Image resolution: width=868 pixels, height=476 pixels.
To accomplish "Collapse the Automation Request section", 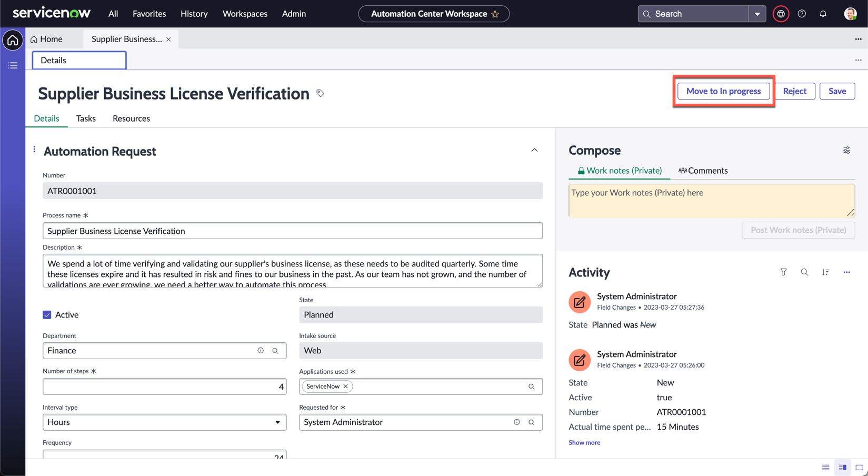I will (534, 151).
